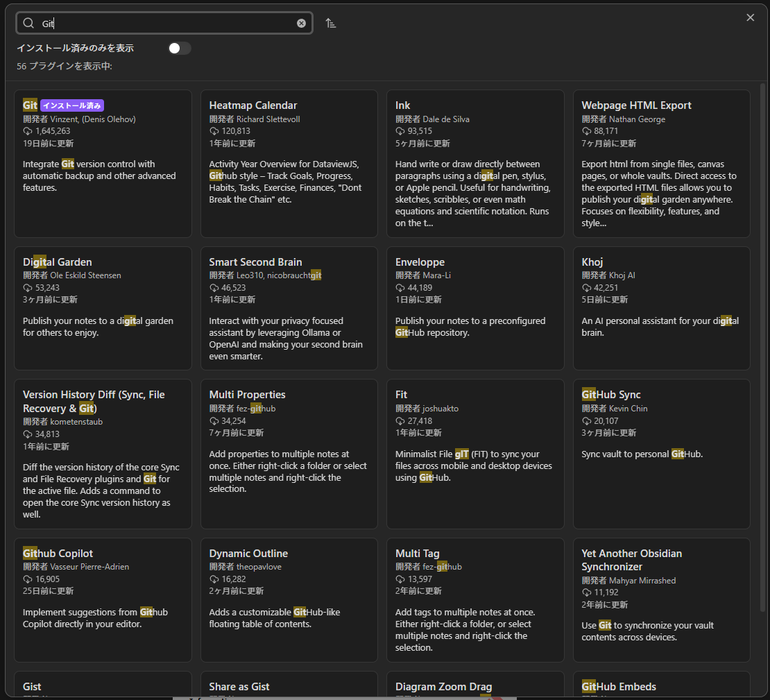Enable the インストール済みのみを表示 switch

click(179, 48)
